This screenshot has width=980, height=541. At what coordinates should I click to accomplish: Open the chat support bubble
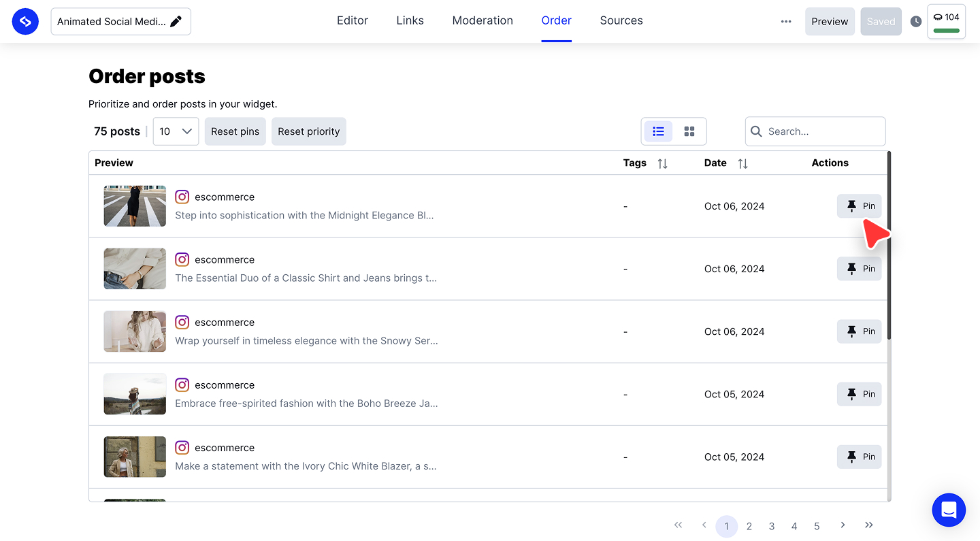click(949, 510)
